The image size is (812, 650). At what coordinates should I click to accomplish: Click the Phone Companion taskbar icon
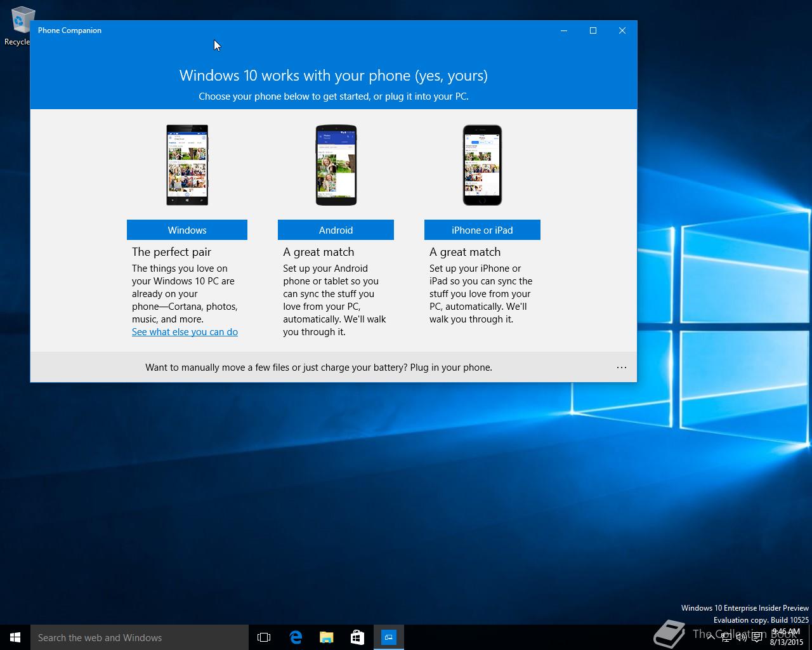pyautogui.click(x=389, y=637)
